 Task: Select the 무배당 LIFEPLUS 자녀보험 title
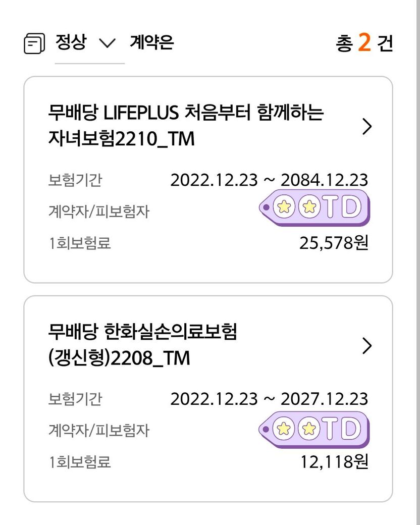186,125
